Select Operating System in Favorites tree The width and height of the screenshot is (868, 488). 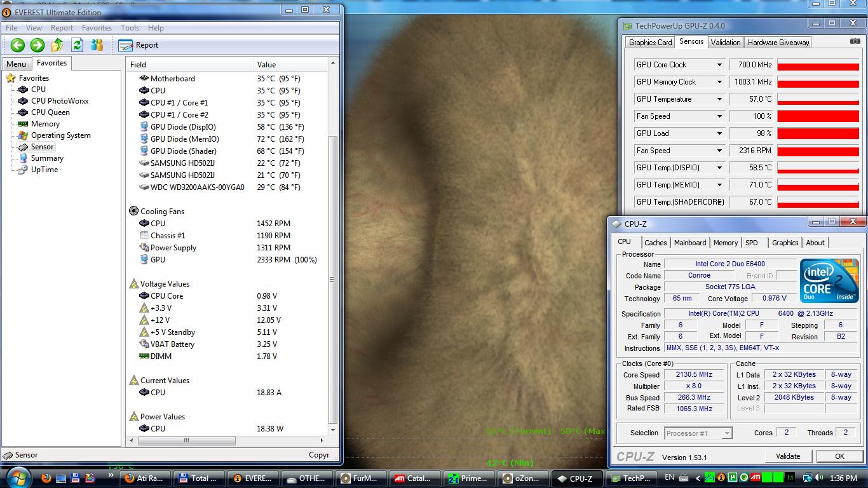tap(55, 135)
